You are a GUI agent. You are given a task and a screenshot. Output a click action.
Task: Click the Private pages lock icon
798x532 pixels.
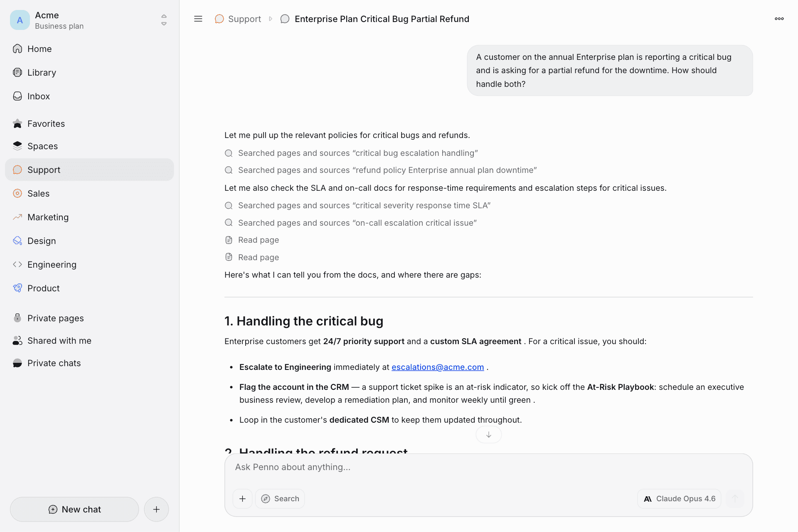pyautogui.click(x=17, y=318)
